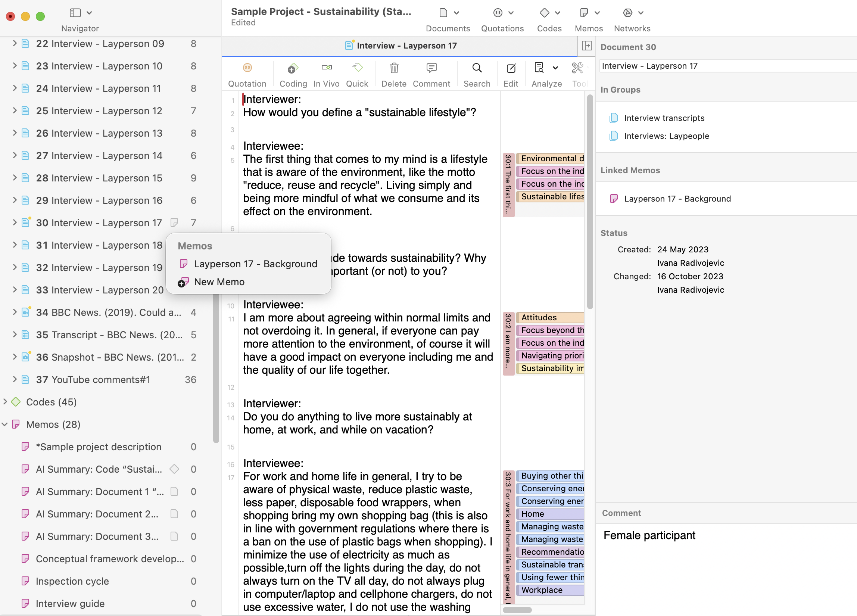
Task: Choose New Memo from popup menu
Action: (219, 282)
